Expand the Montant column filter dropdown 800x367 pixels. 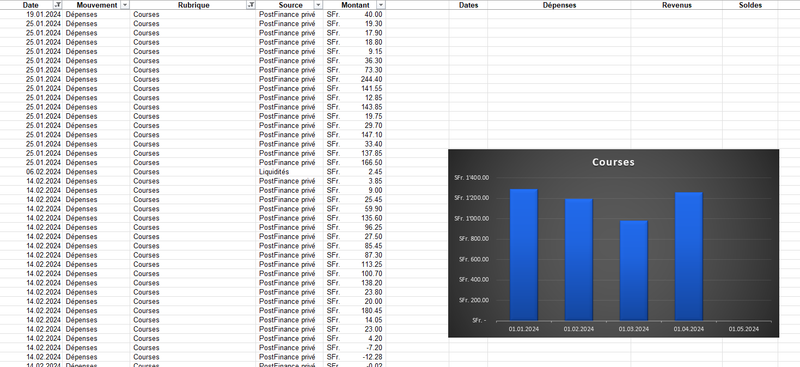tap(380, 5)
